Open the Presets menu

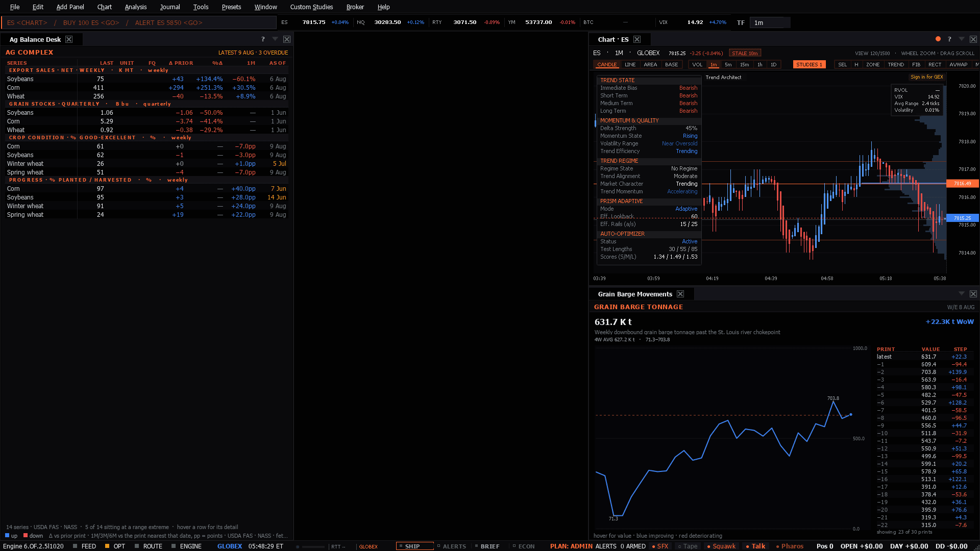tap(231, 7)
